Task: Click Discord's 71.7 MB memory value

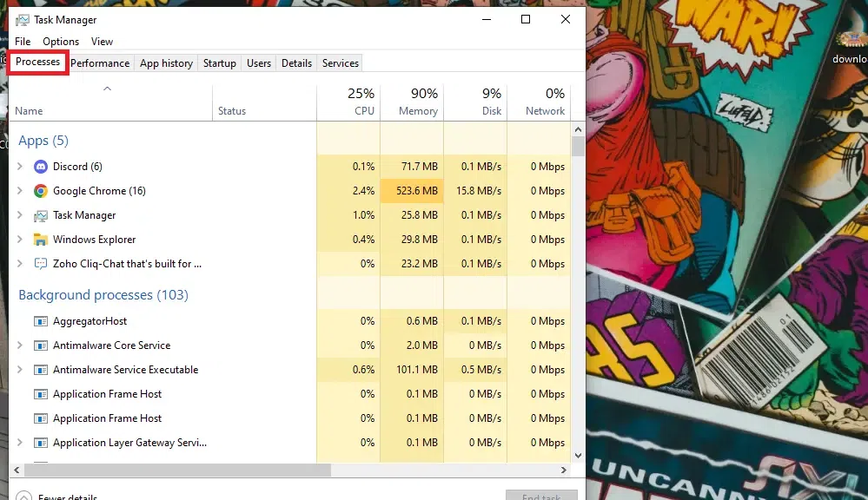Action: pos(420,167)
